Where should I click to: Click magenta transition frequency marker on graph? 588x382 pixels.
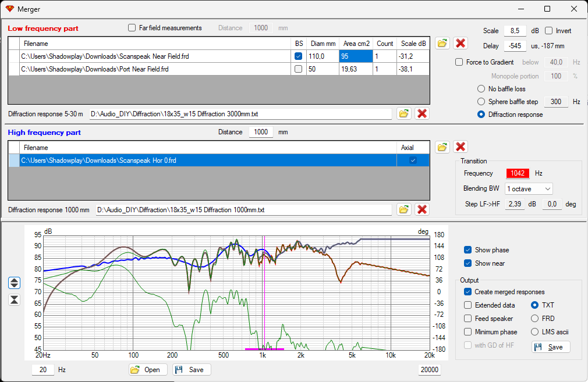pos(264,292)
